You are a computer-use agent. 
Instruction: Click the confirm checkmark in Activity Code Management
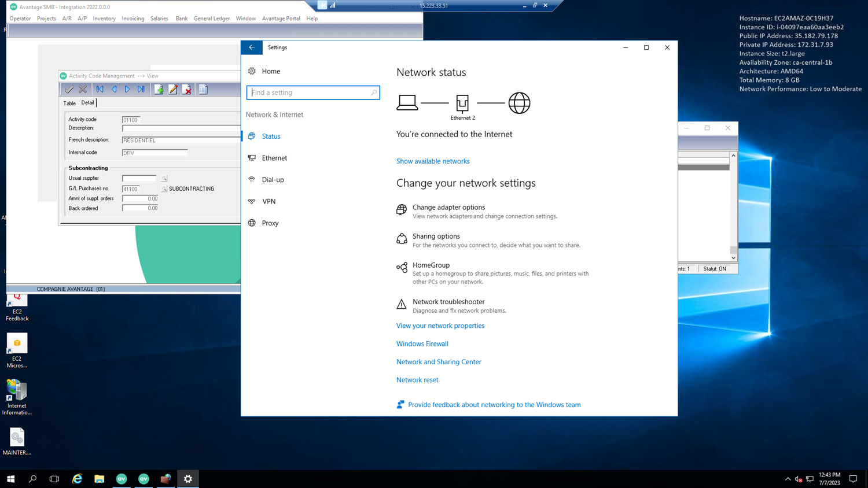69,90
